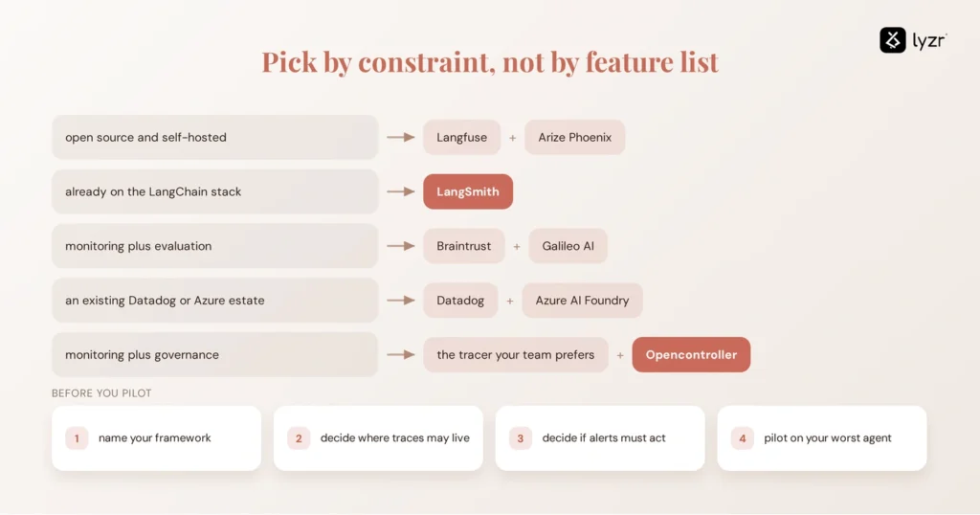Viewport: 980px width, 515px height.
Task: Select 'monitoring plus governance' row
Action: (x=215, y=355)
